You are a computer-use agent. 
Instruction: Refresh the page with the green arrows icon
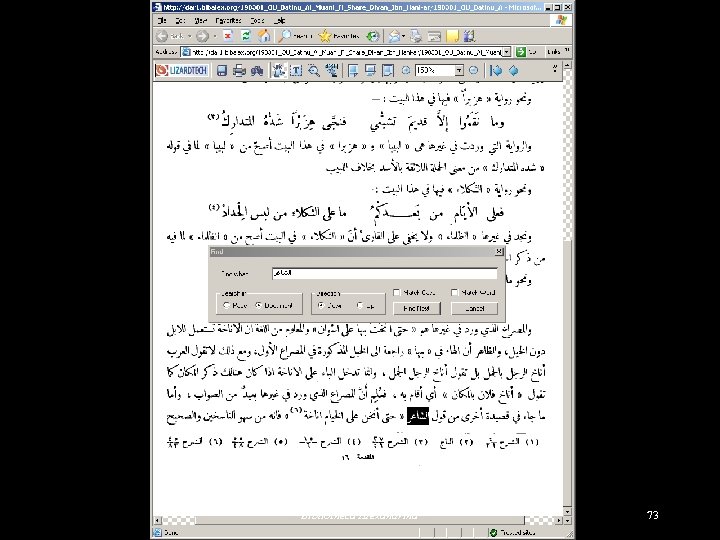coord(246,36)
